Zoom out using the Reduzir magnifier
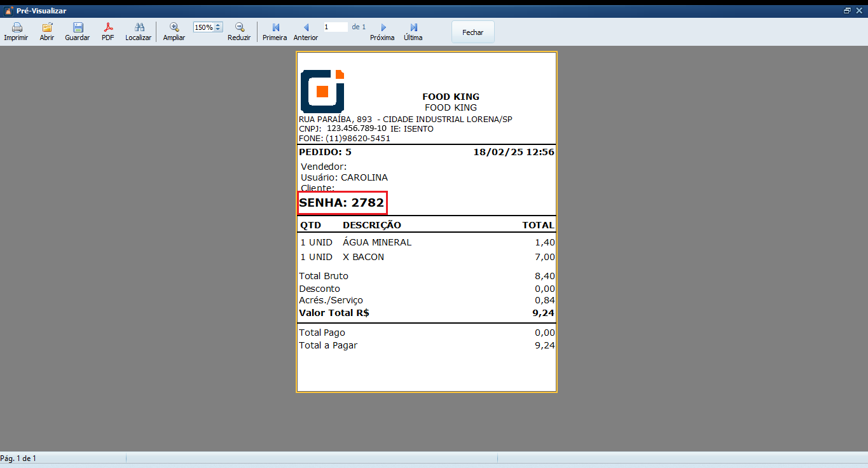Viewport: 868px width, 468px height. [240, 28]
